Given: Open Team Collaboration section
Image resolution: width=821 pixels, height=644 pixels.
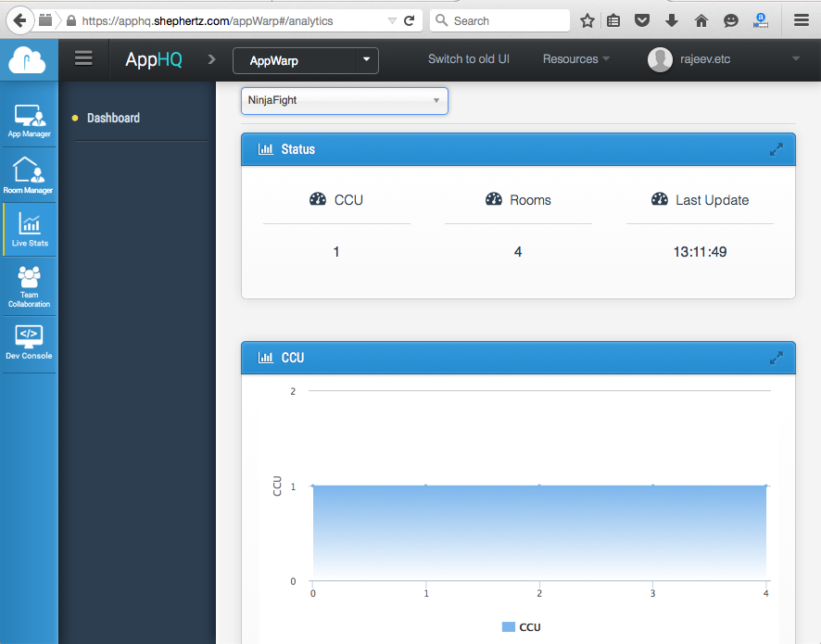Looking at the screenshot, I should pyautogui.click(x=29, y=285).
